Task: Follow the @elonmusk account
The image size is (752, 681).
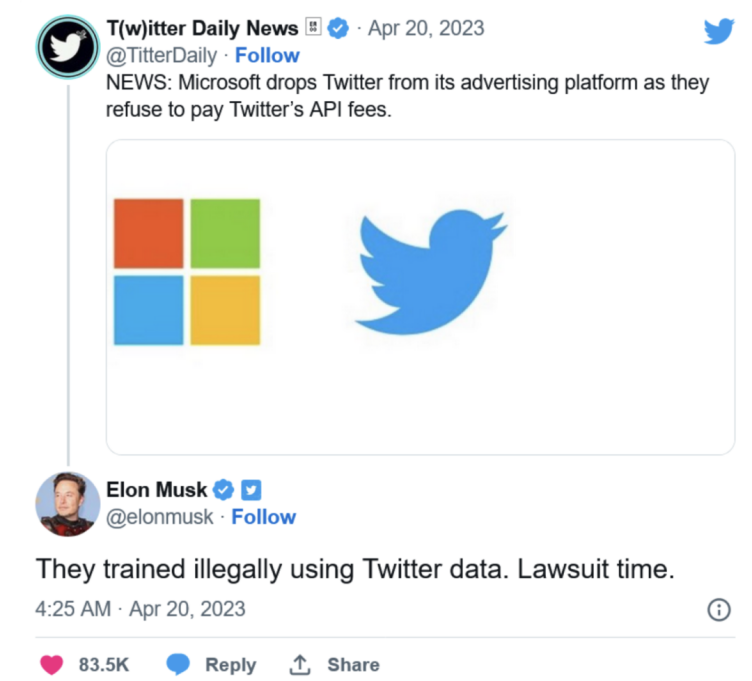Action: (x=264, y=517)
